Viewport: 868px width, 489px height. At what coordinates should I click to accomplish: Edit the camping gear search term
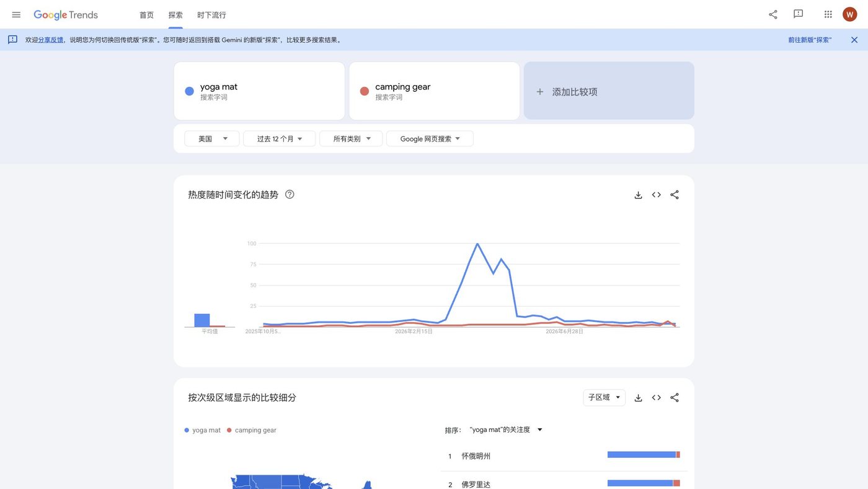434,91
